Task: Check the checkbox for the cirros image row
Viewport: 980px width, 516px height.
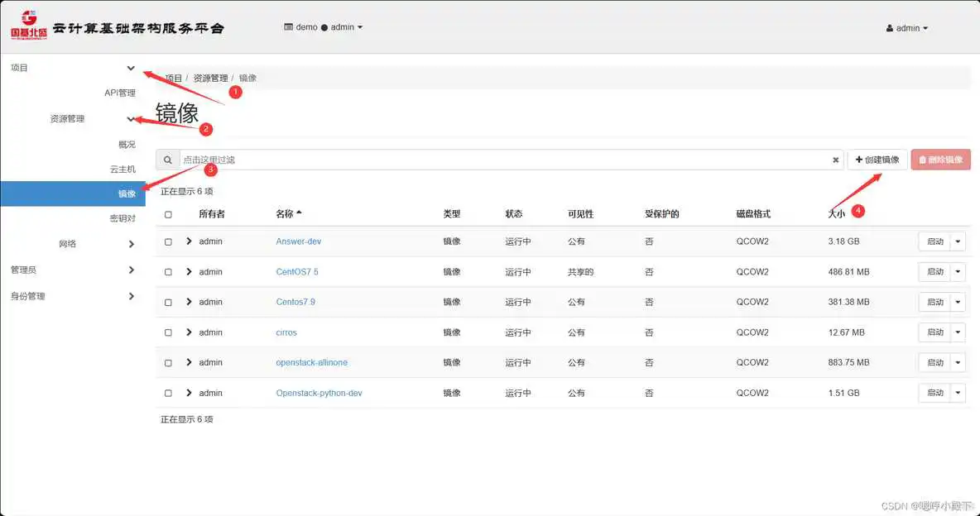Action: (168, 332)
